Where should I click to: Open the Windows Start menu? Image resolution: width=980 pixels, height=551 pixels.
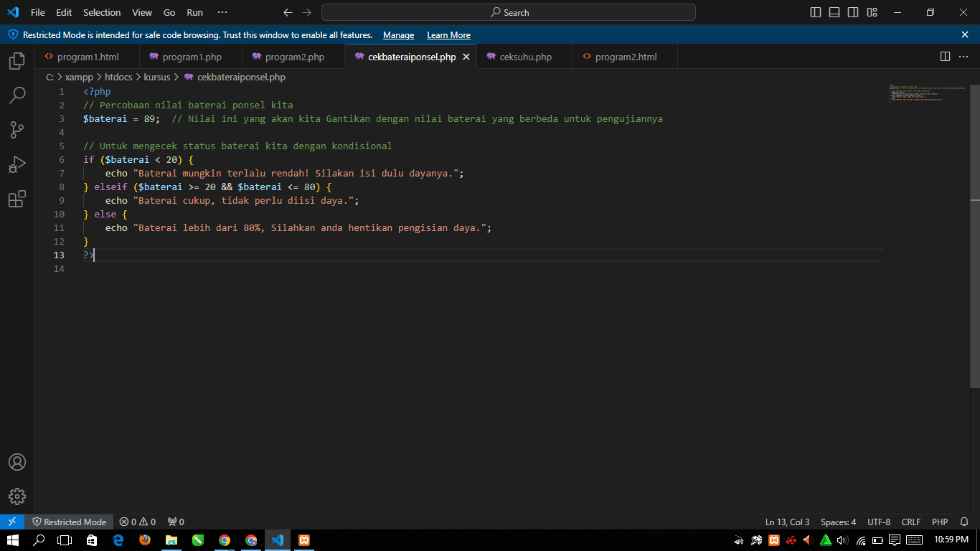(x=13, y=540)
